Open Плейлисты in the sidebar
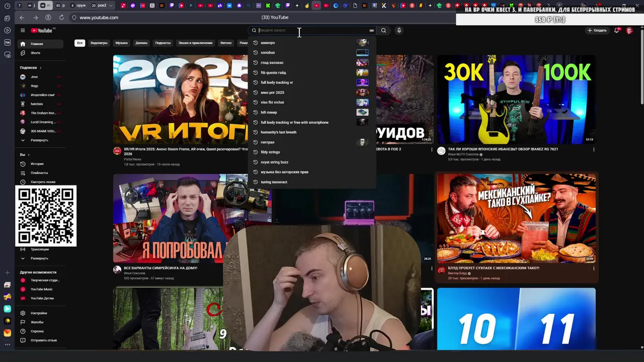The image size is (644, 362). click(x=41, y=173)
